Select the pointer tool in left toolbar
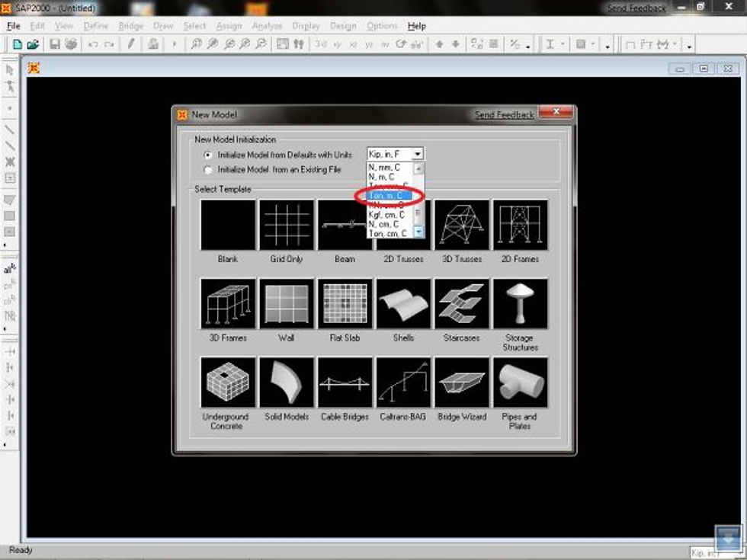The width and height of the screenshot is (747, 560). click(x=9, y=70)
